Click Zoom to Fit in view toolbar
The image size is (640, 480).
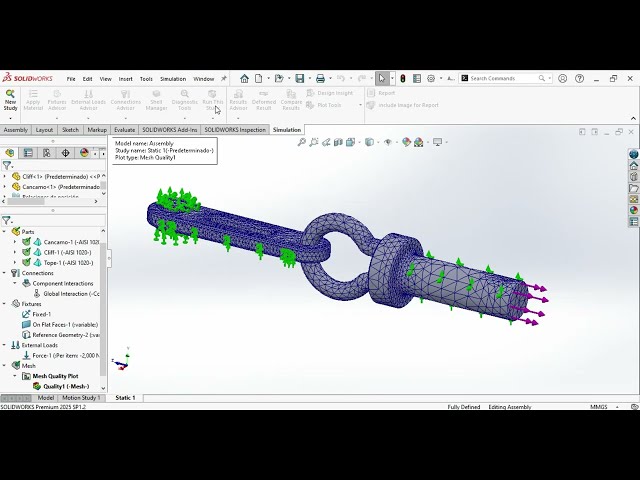(x=302, y=142)
